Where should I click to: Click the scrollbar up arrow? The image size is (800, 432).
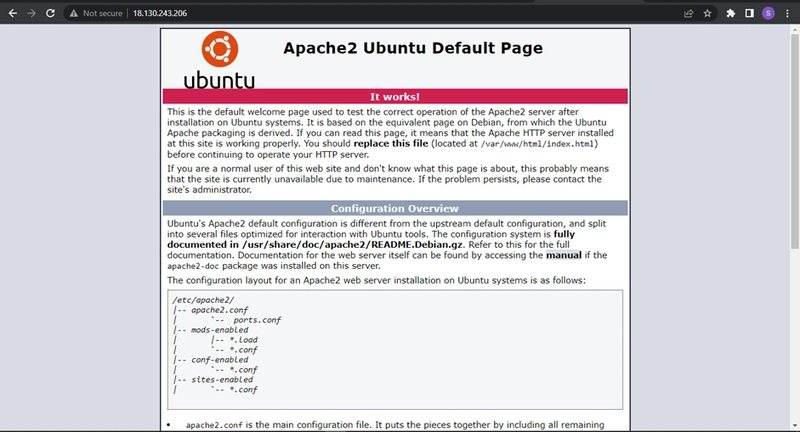(795, 30)
